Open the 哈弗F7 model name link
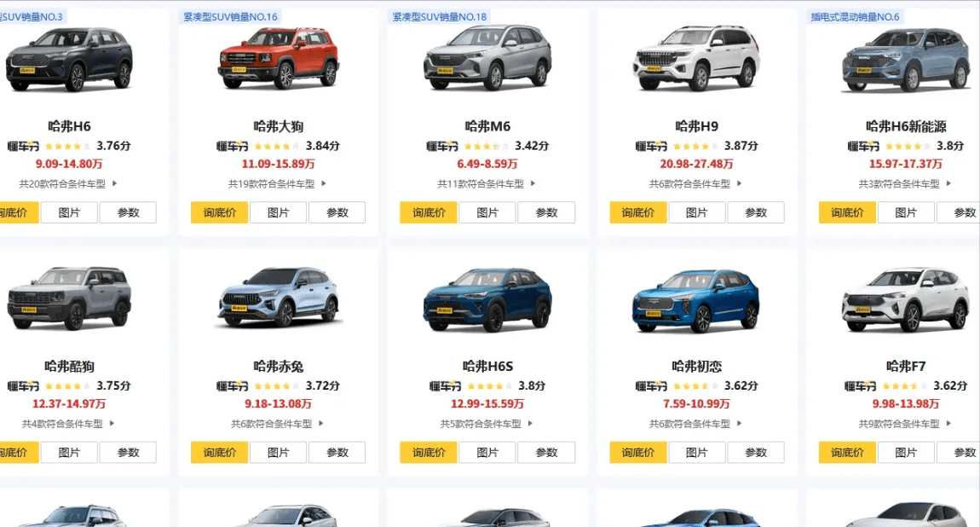 coord(906,367)
